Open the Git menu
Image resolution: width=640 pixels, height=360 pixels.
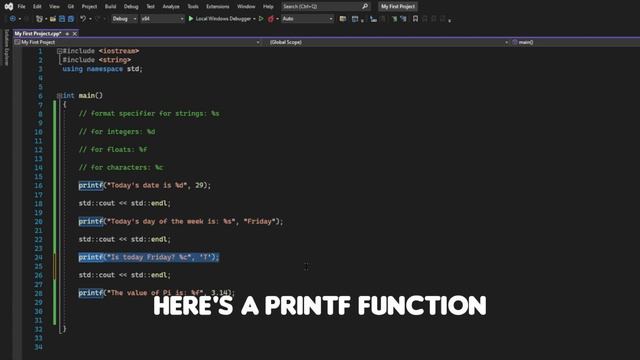click(71, 7)
